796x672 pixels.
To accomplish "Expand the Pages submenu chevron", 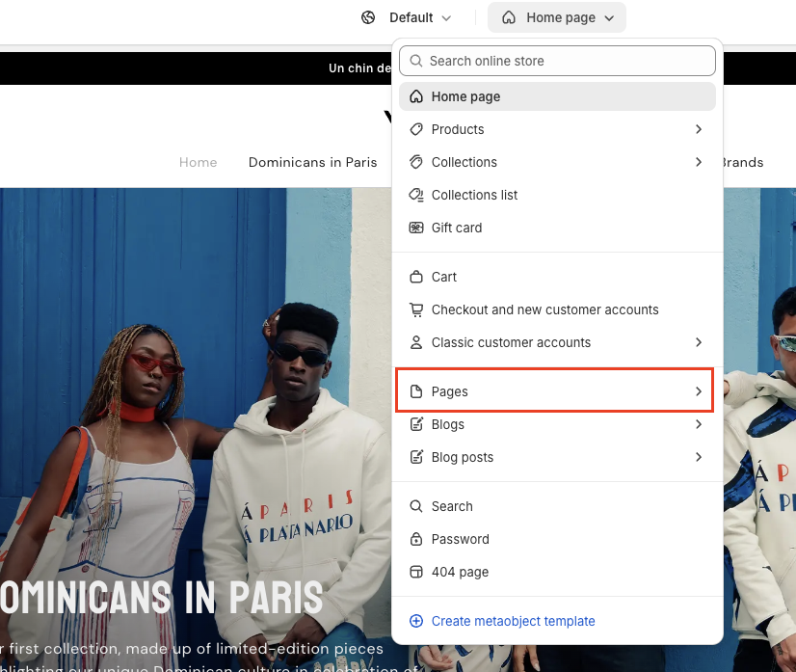I will pos(699,391).
